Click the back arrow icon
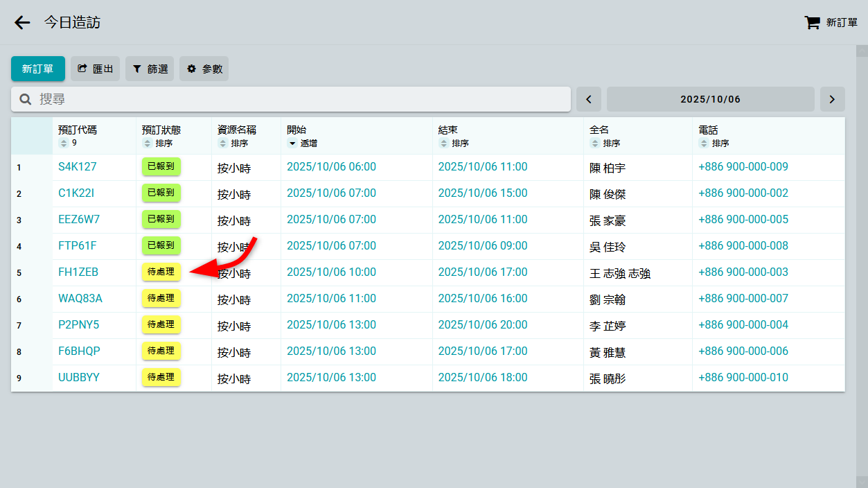The image size is (868, 488). coord(22,23)
